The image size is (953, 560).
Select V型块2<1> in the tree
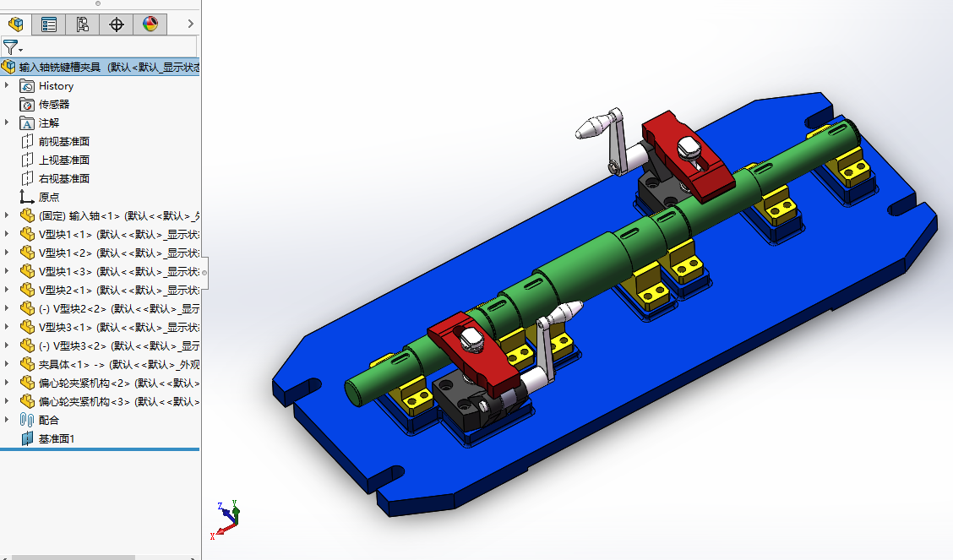tap(119, 291)
